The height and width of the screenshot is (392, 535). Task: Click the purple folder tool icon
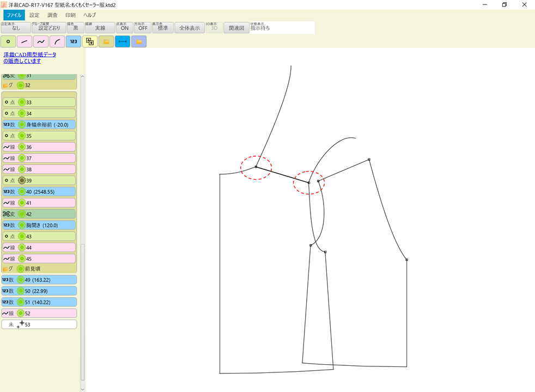pos(139,41)
